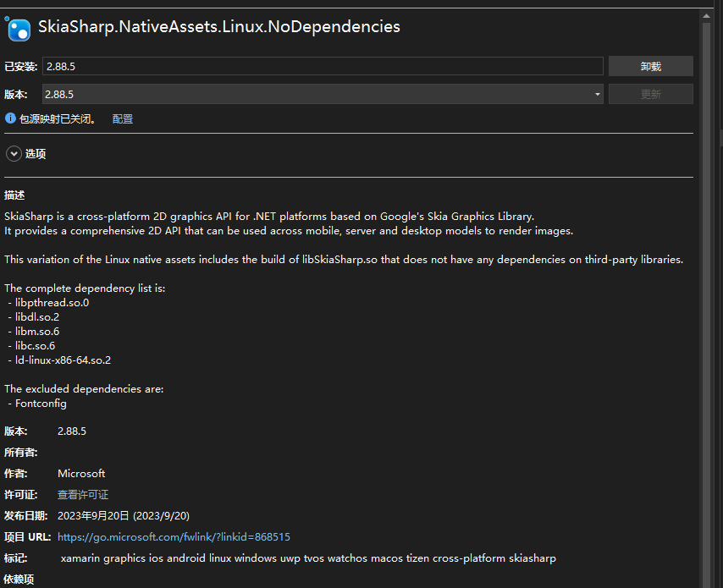Click the blue info icon beside 包源映射已关闭

(x=10, y=118)
